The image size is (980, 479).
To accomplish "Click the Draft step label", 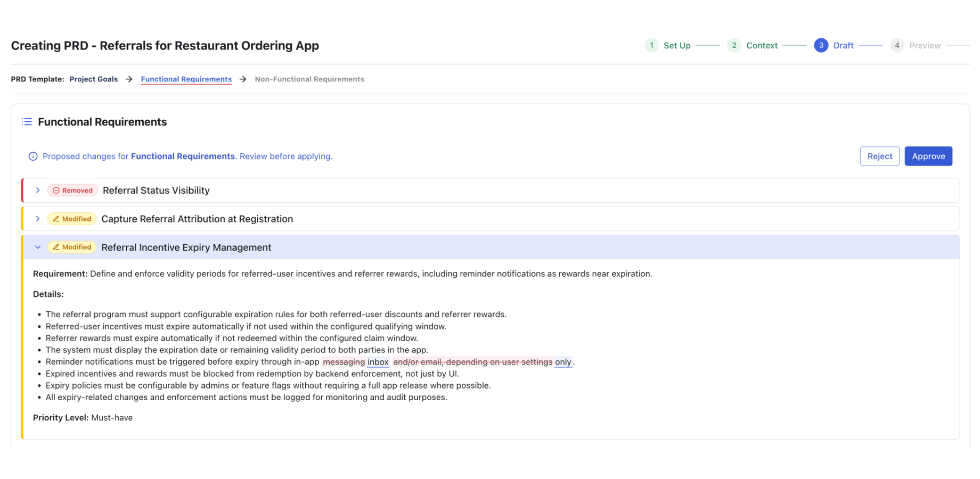I will pyautogui.click(x=844, y=45).
